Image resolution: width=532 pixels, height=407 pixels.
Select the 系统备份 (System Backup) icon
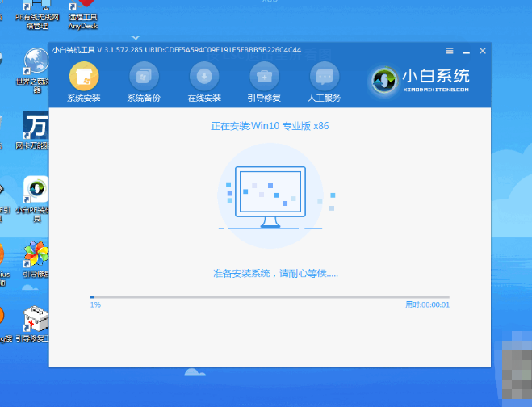coord(144,78)
